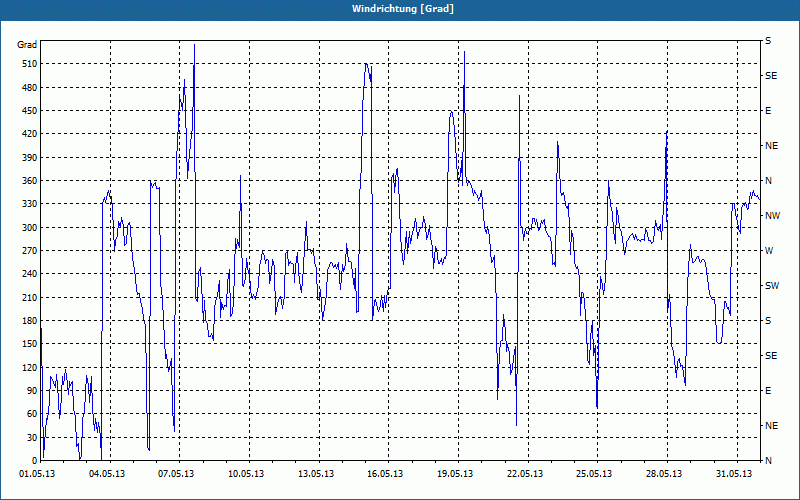Select the 300 y-axis label
This screenshot has width=800, height=500.
(30, 228)
